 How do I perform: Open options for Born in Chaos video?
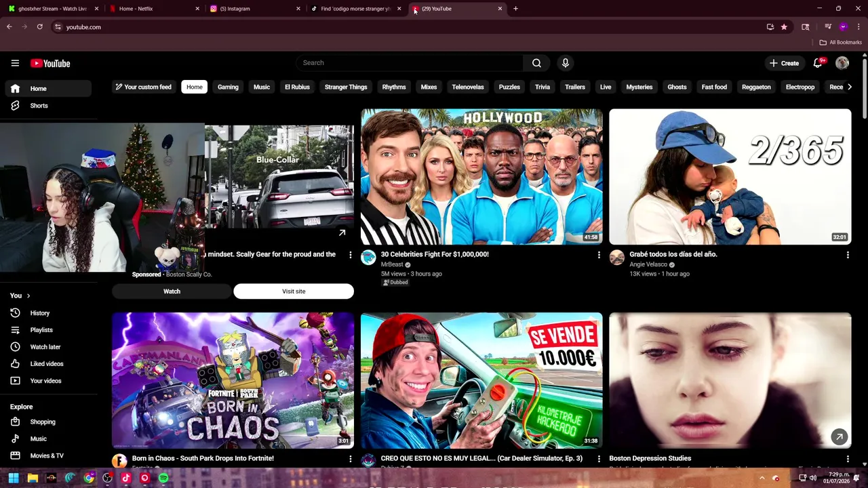(x=351, y=459)
